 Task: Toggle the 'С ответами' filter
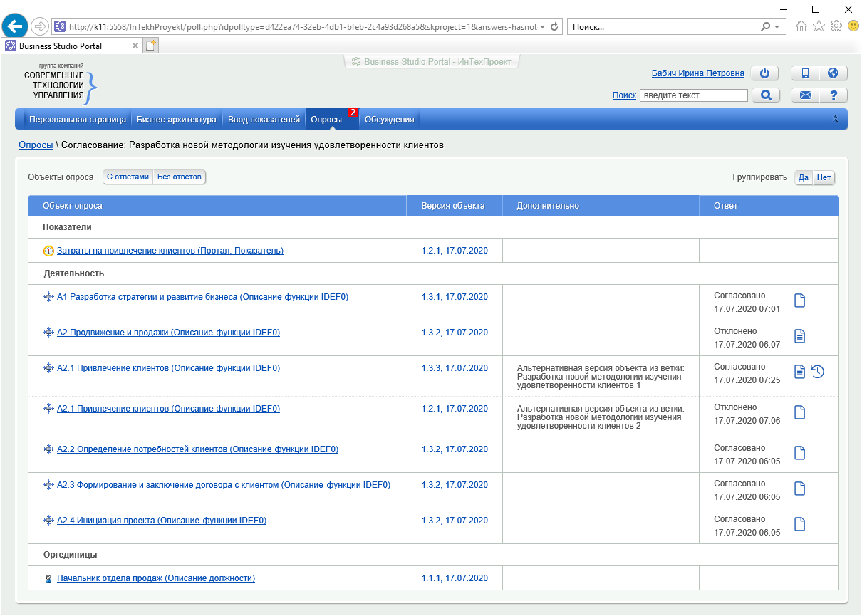click(x=128, y=177)
